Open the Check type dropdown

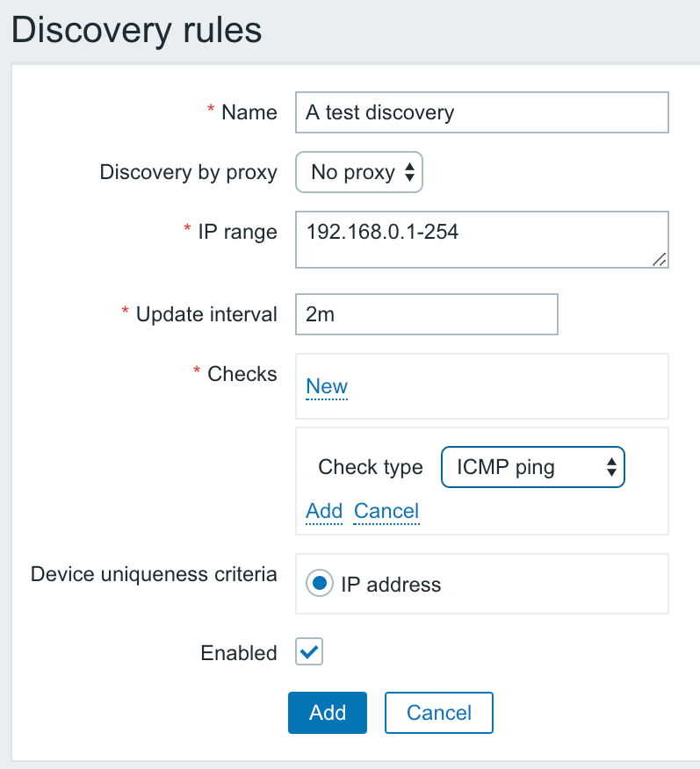533,467
